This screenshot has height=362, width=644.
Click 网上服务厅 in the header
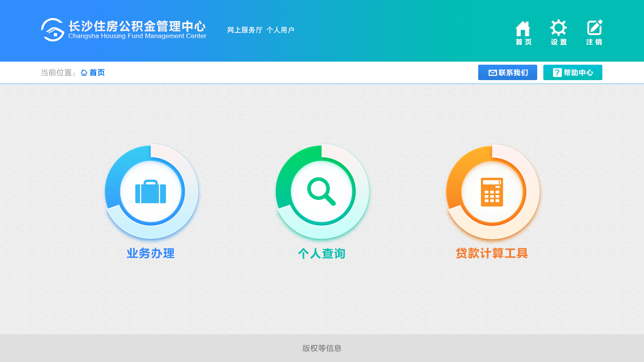pos(245,30)
